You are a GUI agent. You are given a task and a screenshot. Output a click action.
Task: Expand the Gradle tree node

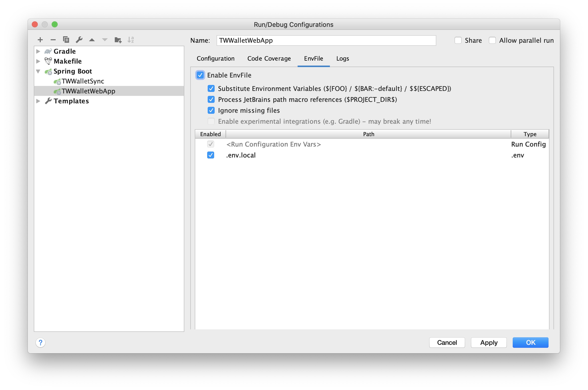38,51
